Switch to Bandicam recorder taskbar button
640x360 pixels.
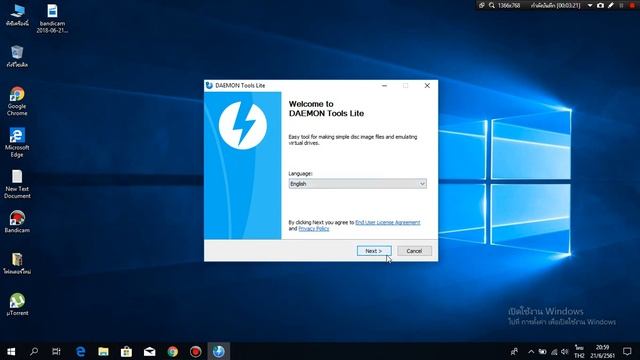tap(196, 351)
